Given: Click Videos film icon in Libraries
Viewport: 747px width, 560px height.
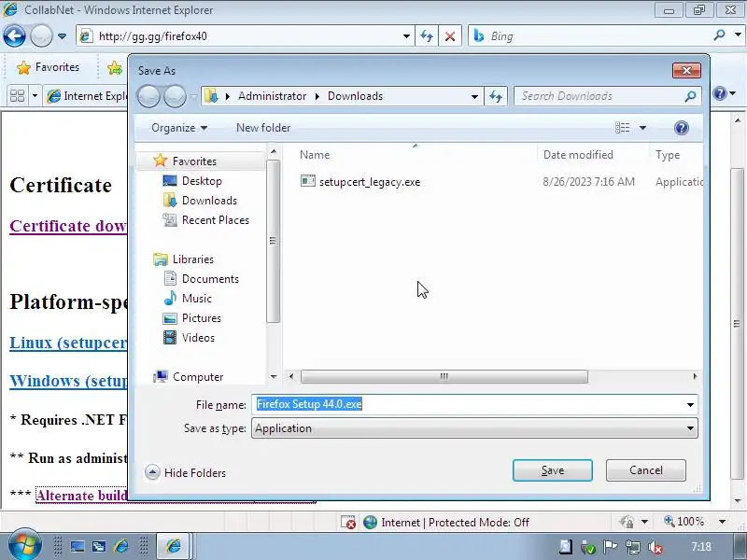Looking at the screenshot, I should point(170,337).
